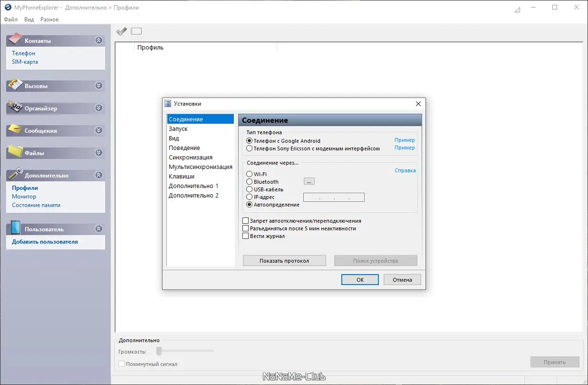Choose IP-адрес connection radio button

coord(249,197)
